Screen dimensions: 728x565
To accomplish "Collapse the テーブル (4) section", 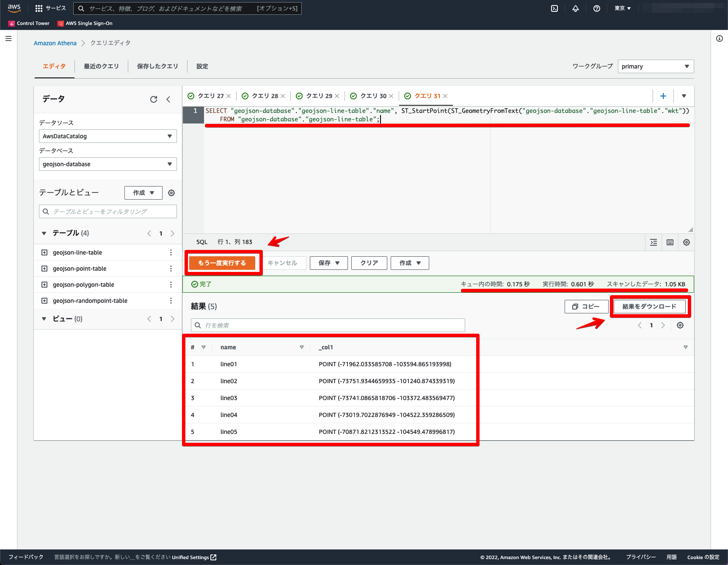I will (x=44, y=233).
